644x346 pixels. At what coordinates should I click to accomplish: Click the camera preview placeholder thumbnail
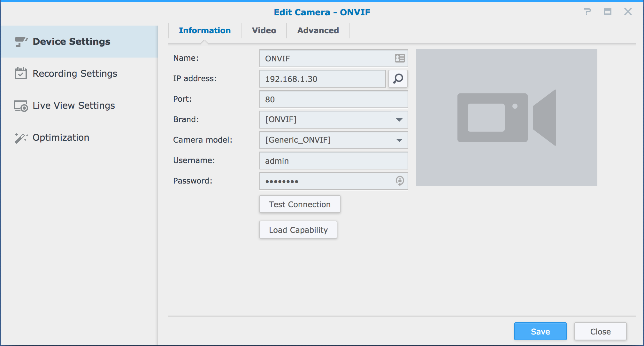[506, 118]
